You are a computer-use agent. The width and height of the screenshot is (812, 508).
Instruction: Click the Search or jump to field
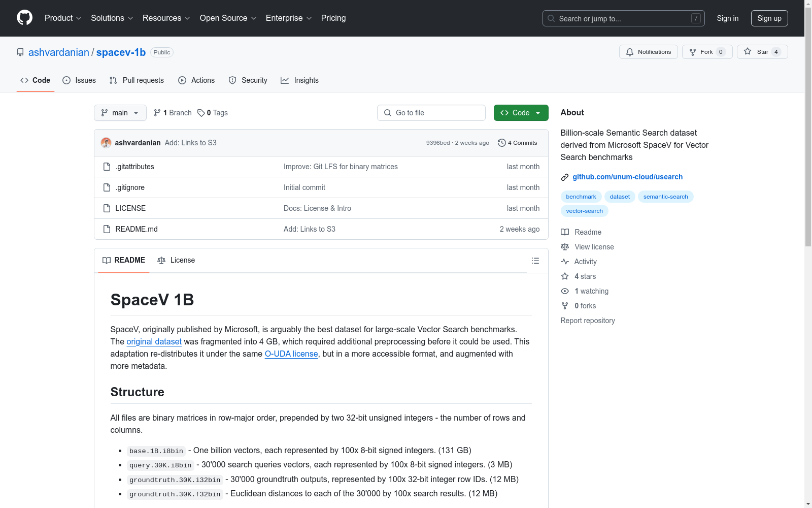tap(624, 18)
